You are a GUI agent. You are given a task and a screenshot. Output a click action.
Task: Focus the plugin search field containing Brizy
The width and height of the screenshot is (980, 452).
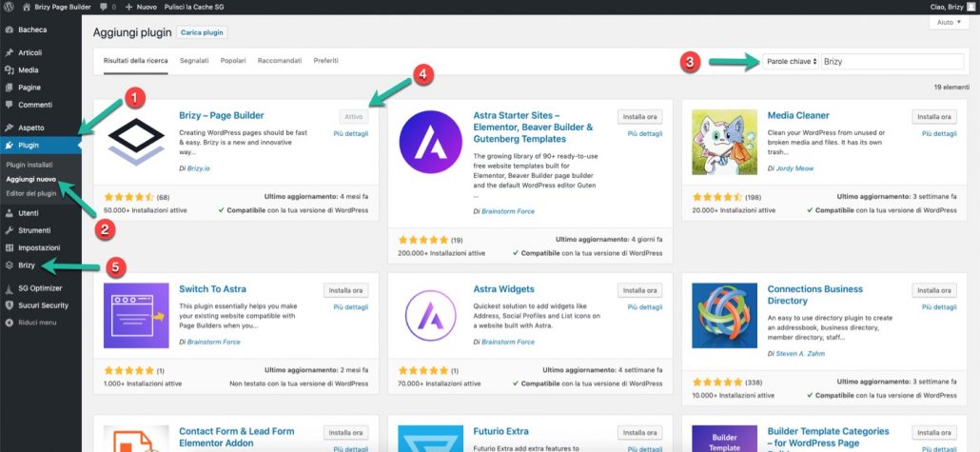(x=892, y=61)
